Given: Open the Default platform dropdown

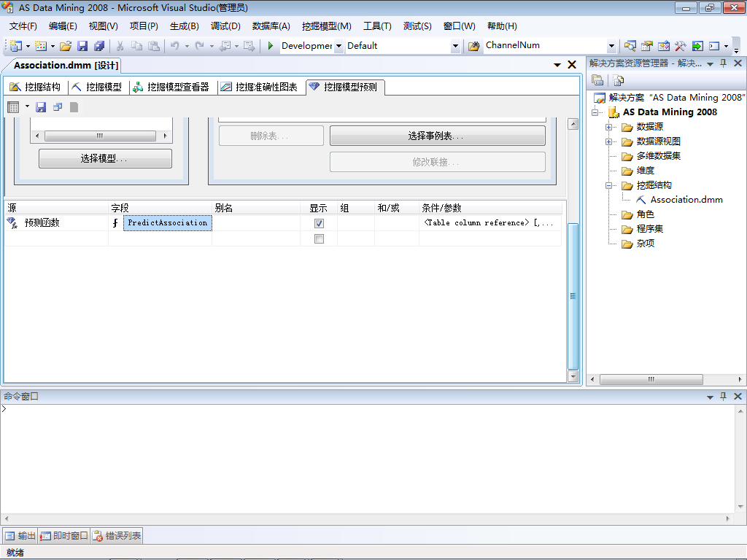Looking at the screenshot, I should tap(455, 46).
